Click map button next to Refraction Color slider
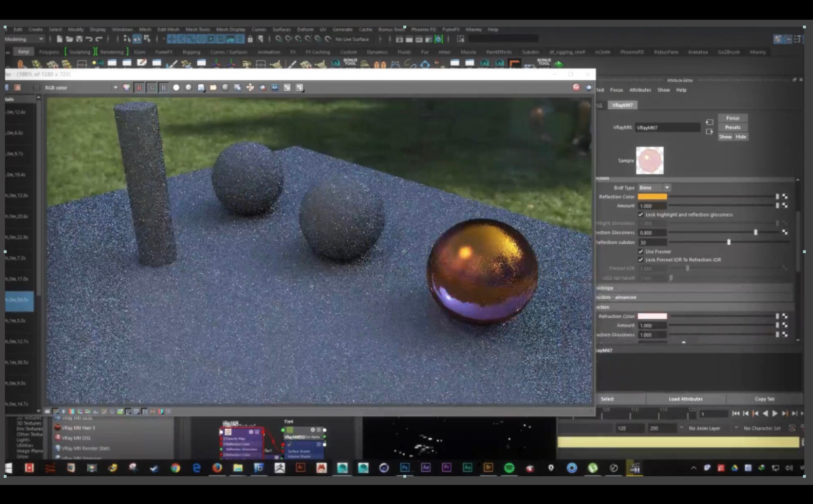The width and height of the screenshot is (813, 504). (x=785, y=316)
